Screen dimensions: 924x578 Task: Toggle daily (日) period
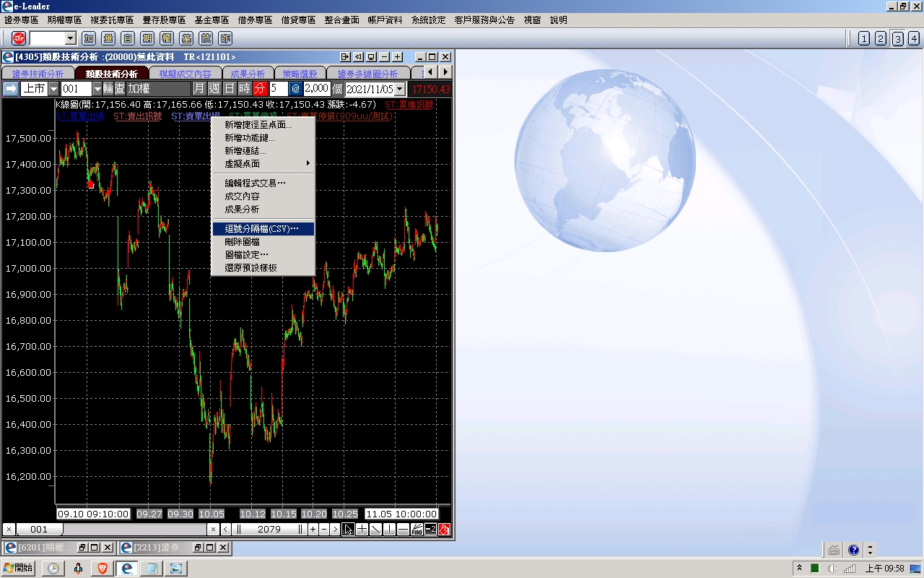tap(229, 89)
